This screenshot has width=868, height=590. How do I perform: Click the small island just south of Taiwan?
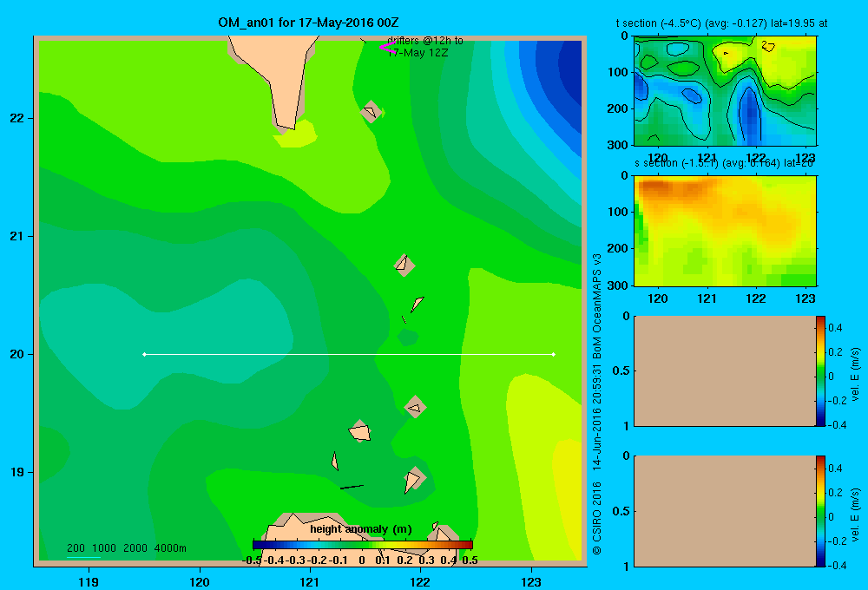372,111
